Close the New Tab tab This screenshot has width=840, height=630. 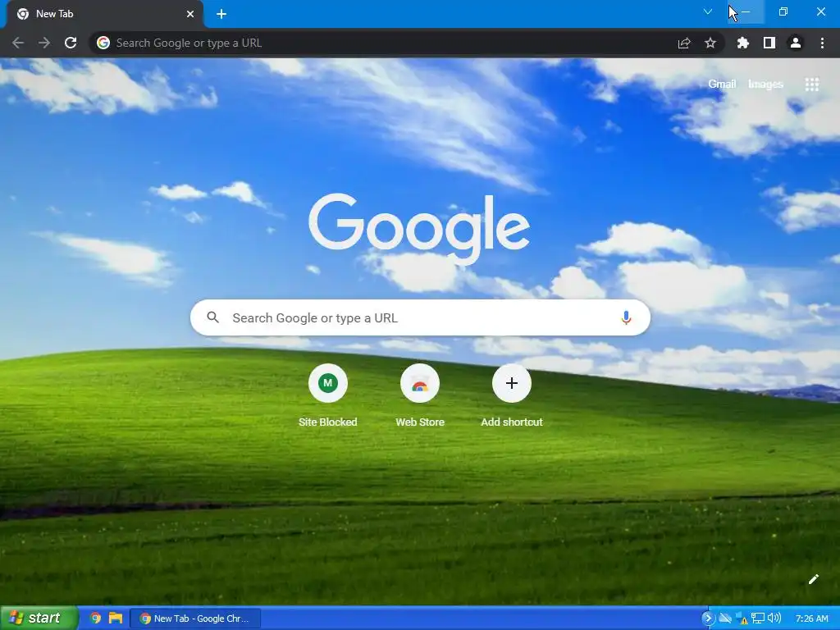point(190,14)
